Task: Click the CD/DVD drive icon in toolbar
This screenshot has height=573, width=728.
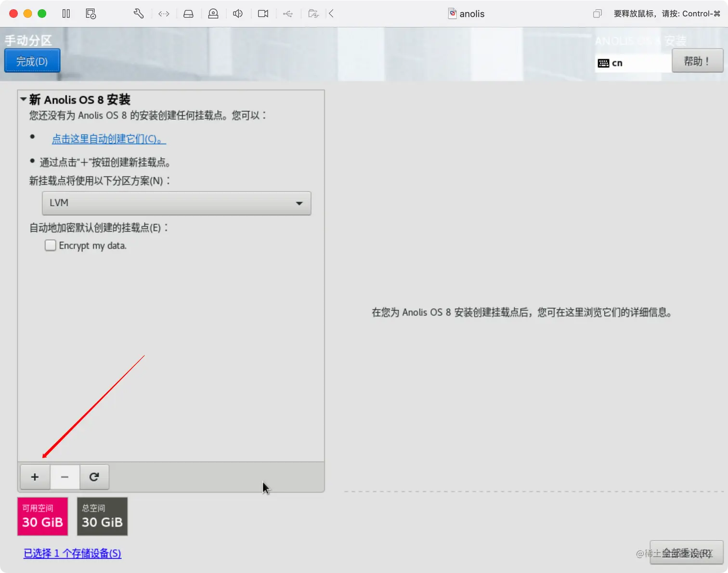Action: [x=213, y=13]
